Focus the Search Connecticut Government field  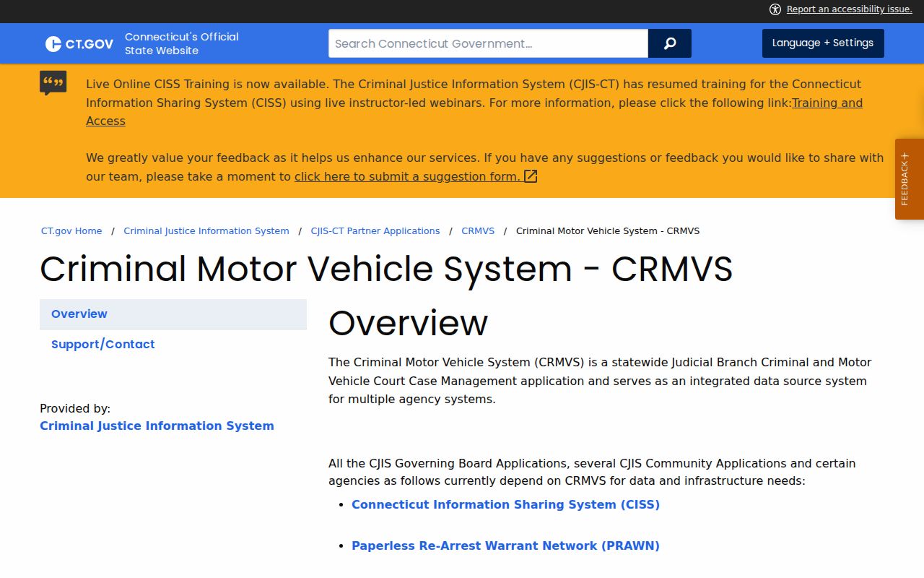click(488, 43)
